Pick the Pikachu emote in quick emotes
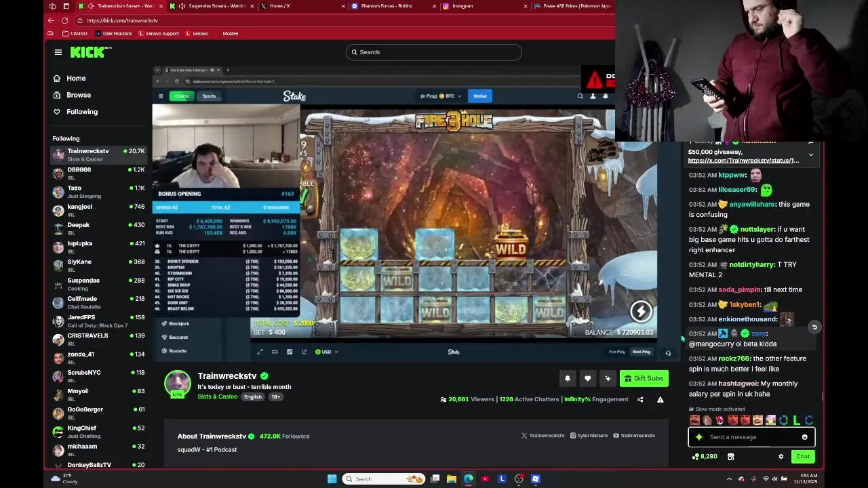Screen dimensions: 868x488 pyautogui.click(x=770, y=421)
